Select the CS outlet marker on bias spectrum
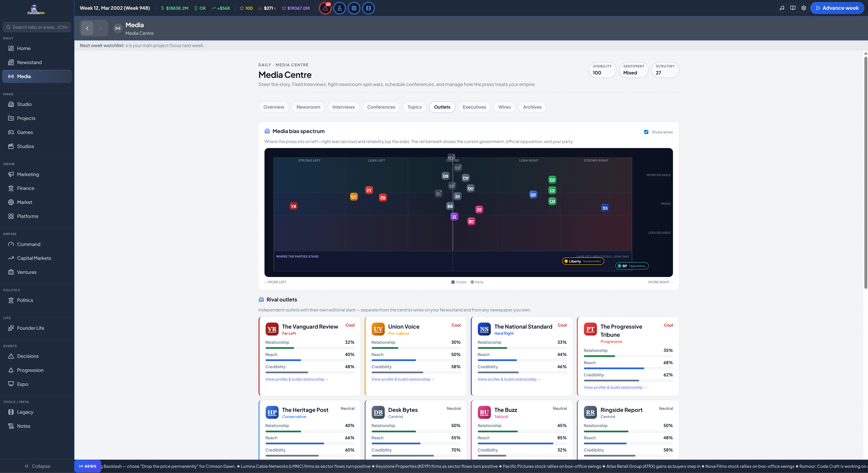Viewport: 868px width, 473px height. point(552,191)
